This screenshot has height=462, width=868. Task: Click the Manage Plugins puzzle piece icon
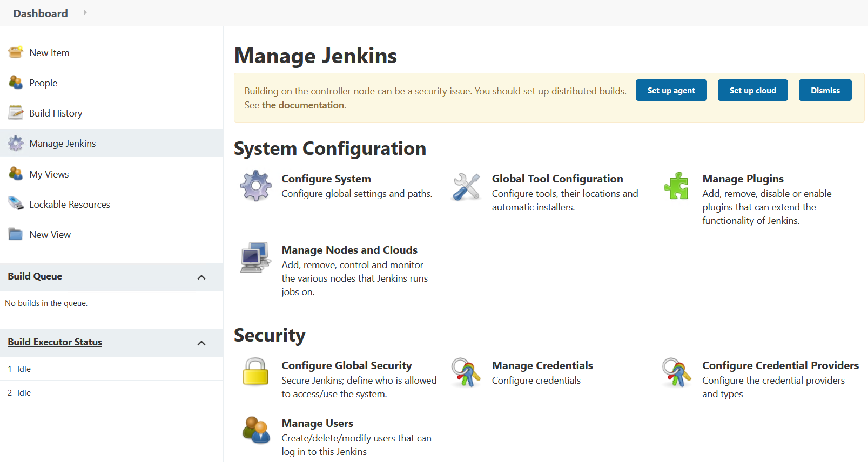point(676,186)
